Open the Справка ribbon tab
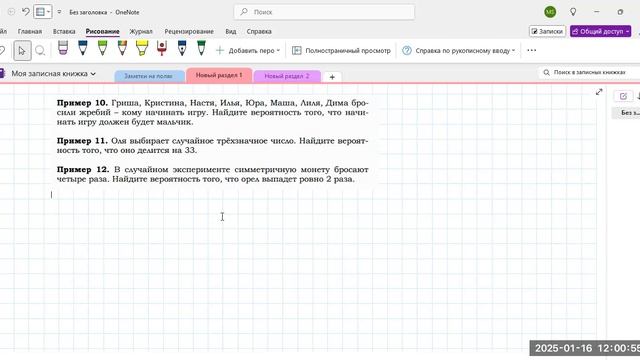This screenshot has width=640, height=360. click(x=259, y=31)
